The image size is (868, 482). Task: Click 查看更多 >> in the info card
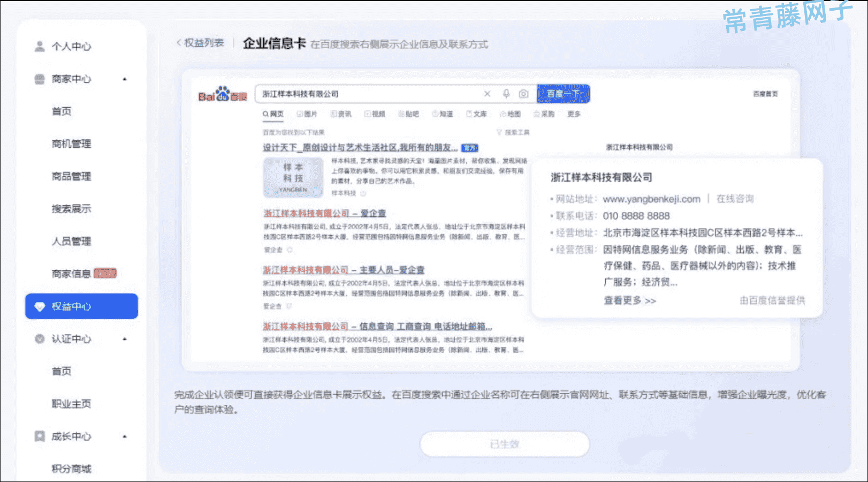[630, 300]
